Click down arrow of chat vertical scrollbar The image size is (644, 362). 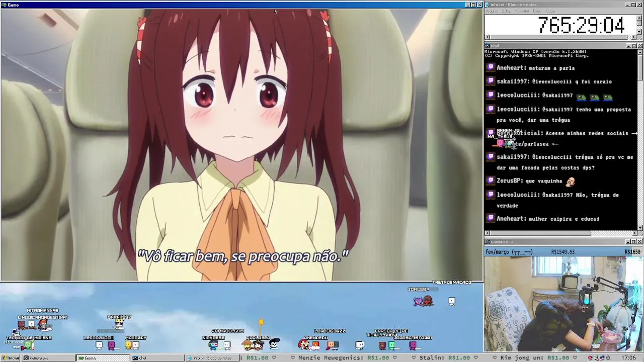tap(640, 227)
